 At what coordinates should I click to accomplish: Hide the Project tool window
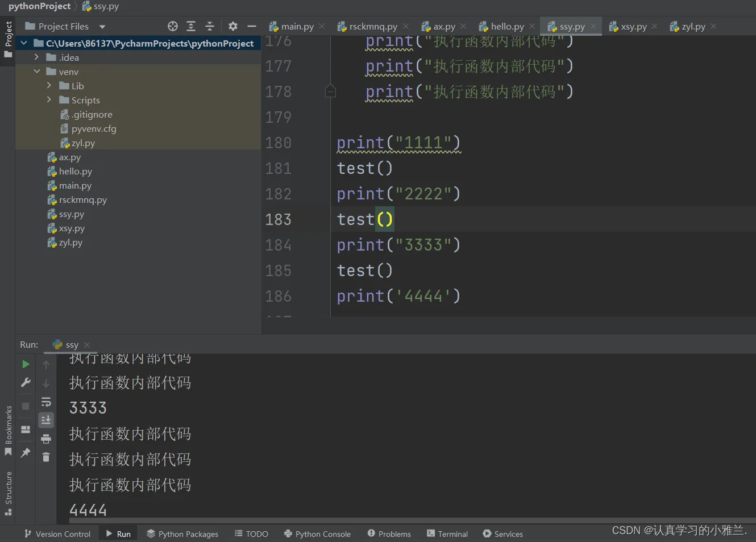tap(252, 26)
